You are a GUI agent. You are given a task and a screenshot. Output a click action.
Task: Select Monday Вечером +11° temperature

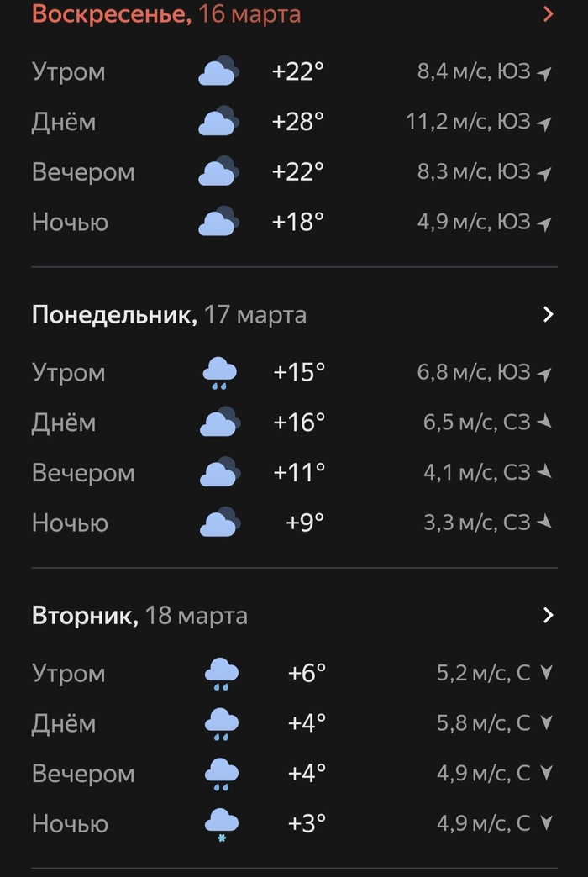(299, 473)
